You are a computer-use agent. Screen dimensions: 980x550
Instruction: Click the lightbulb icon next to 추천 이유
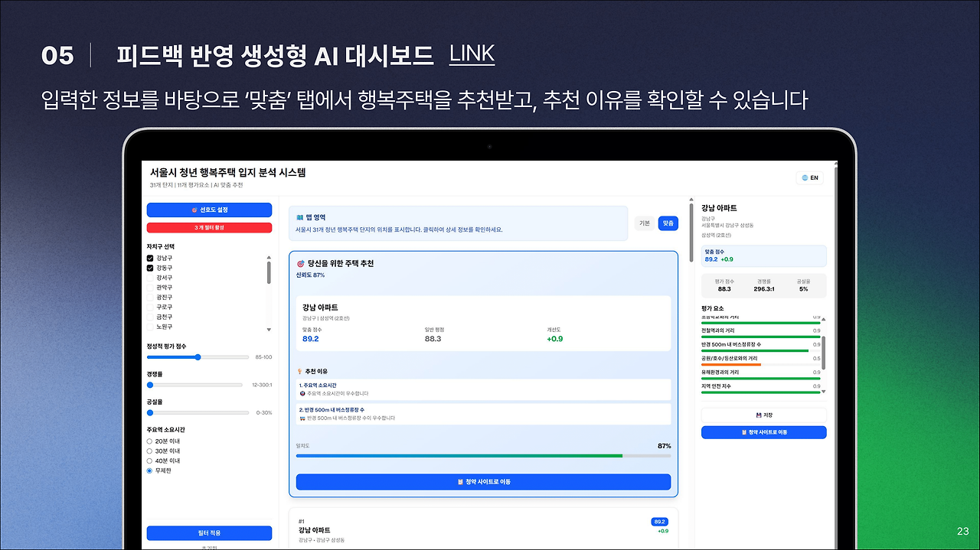pos(299,371)
